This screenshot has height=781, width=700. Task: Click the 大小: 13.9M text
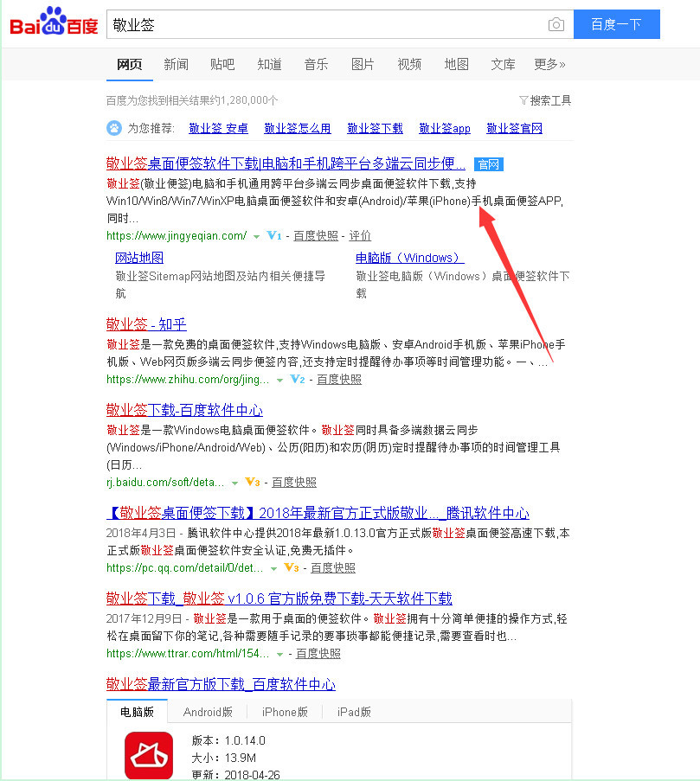[x=224, y=758]
